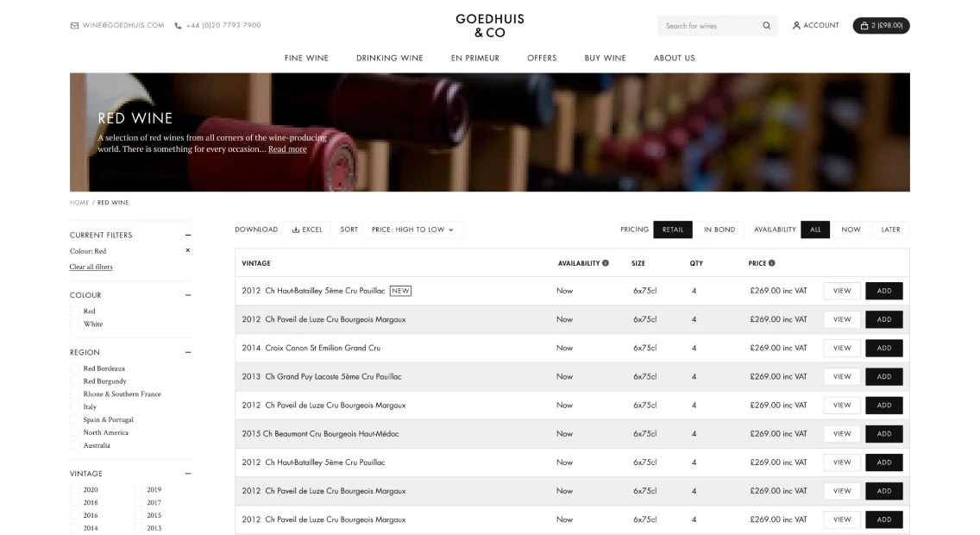
Task: Tick the 2017 vintage checkbox
Action: pos(138,502)
